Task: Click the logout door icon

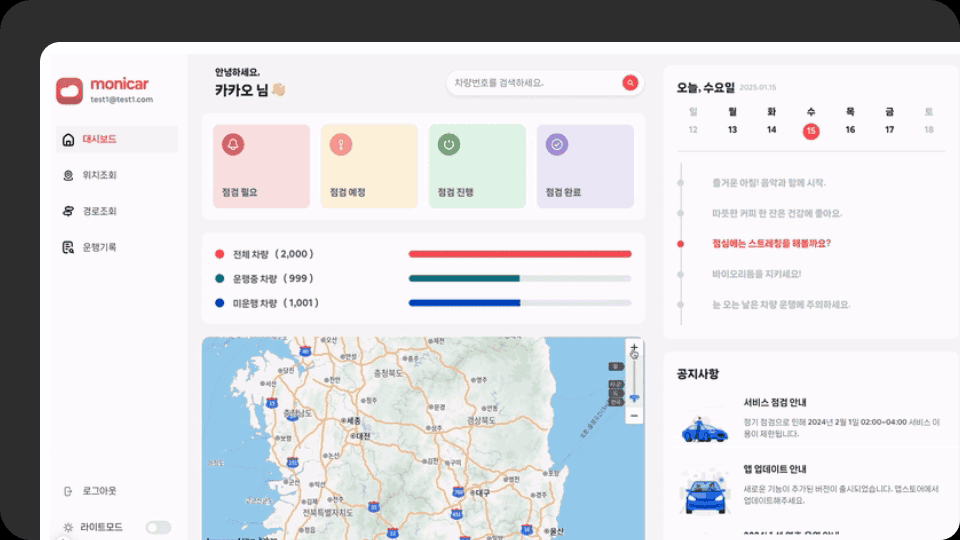Action: click(x=68, y=491)
